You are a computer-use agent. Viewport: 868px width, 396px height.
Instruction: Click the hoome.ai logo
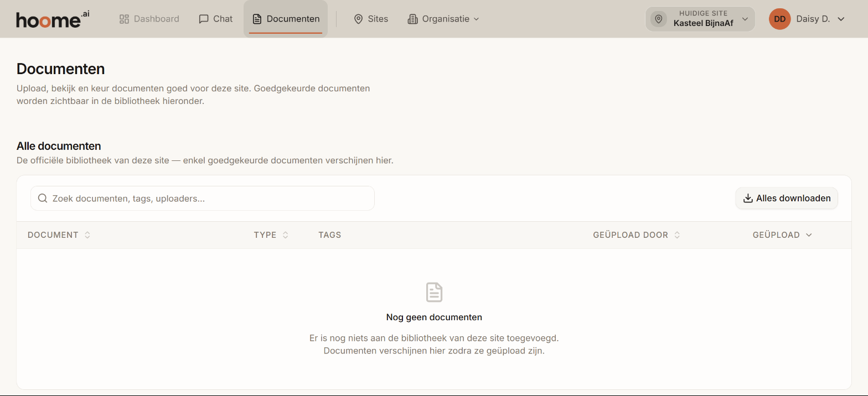pyautogui.click(x=53, y=19)
